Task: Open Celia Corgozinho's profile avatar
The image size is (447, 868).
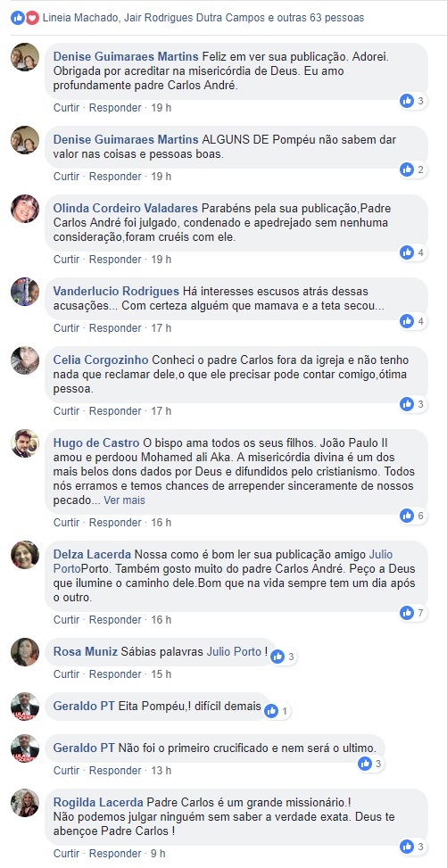Action: (25, 360)
